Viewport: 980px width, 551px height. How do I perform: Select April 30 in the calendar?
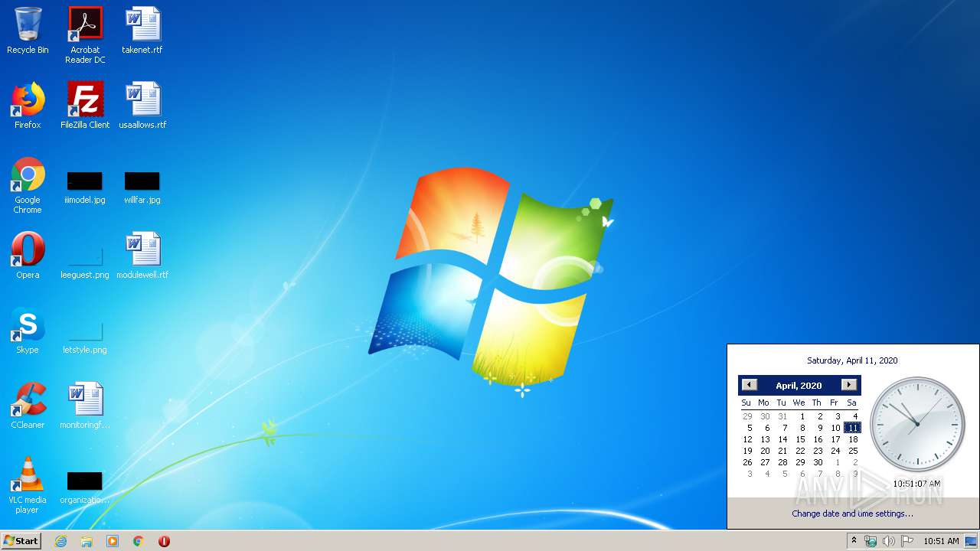(x=818, y=462)
